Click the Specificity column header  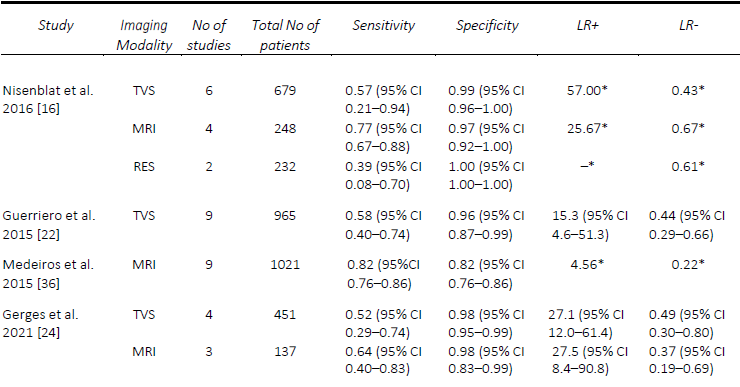487,25
